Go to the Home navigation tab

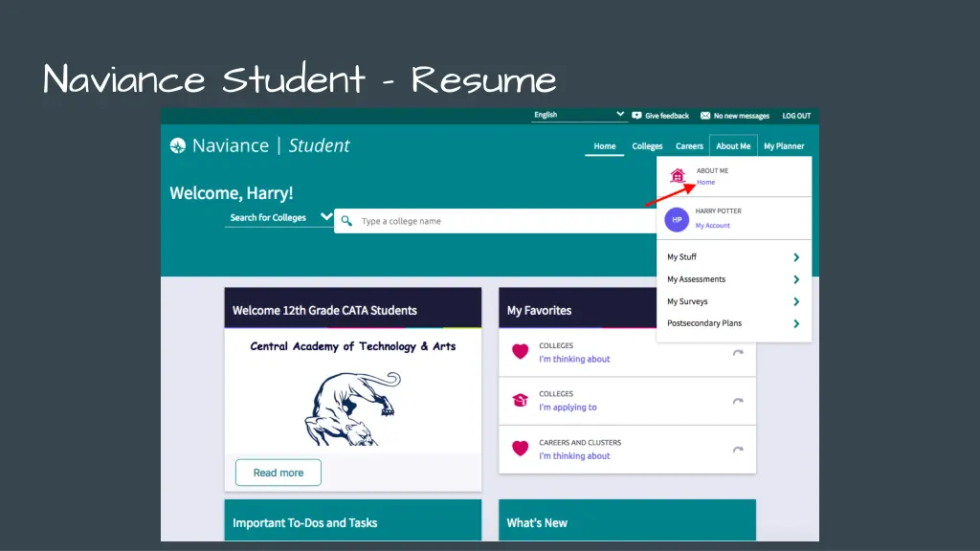(605, 146)
